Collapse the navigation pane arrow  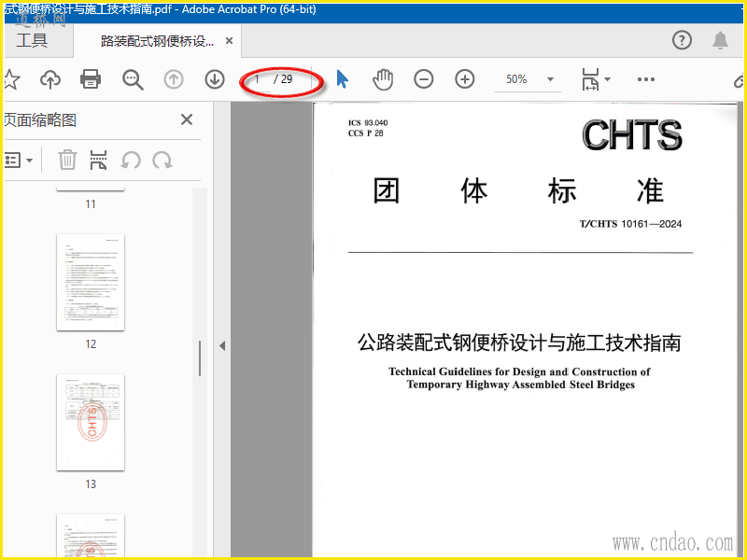[x=222, y=345]
